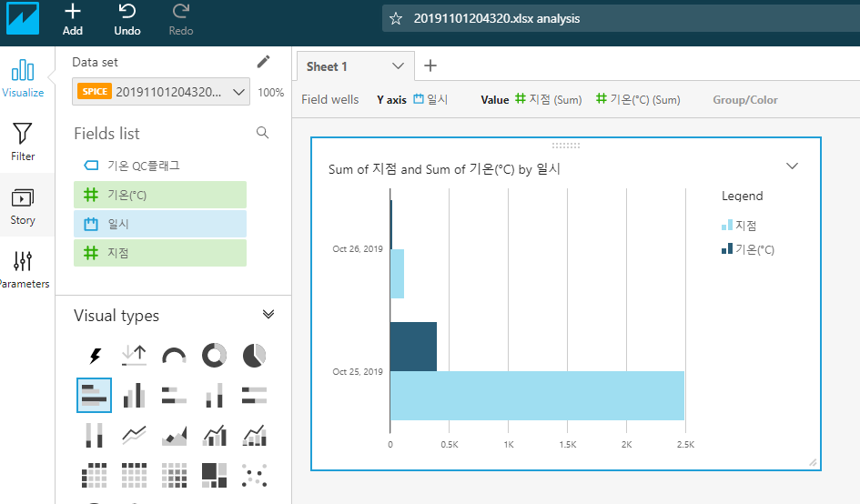The height and width of the screenshot is (504, 860).
Task: Click the 지점 legend color swatch
Action: (x=727, y=225)
